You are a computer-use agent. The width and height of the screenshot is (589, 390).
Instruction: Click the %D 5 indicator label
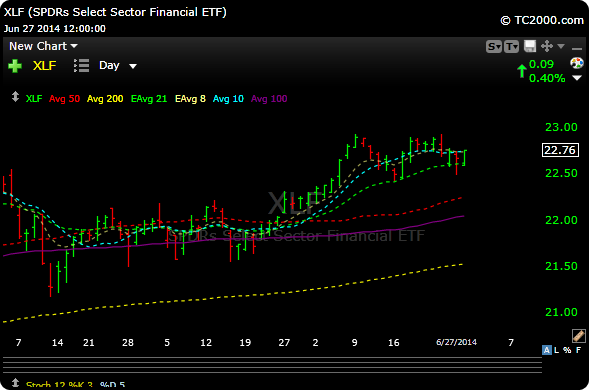112,385
